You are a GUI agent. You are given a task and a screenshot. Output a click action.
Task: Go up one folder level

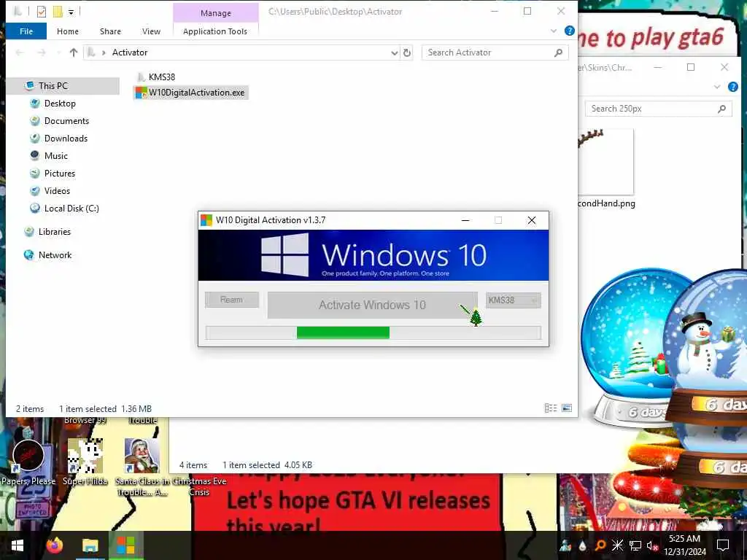click(x=74, y=52)
